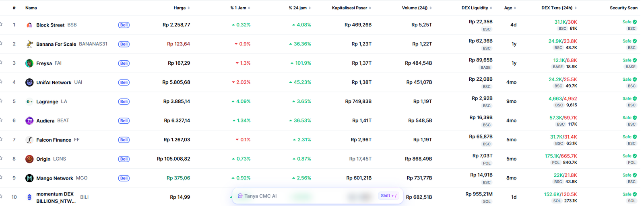Click the Origin LGNS coin icon
The image size is (644, 206).
point(29,159)
